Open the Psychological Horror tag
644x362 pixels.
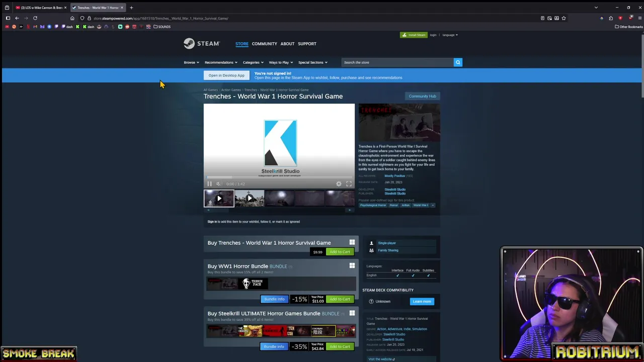pos(373,205)
